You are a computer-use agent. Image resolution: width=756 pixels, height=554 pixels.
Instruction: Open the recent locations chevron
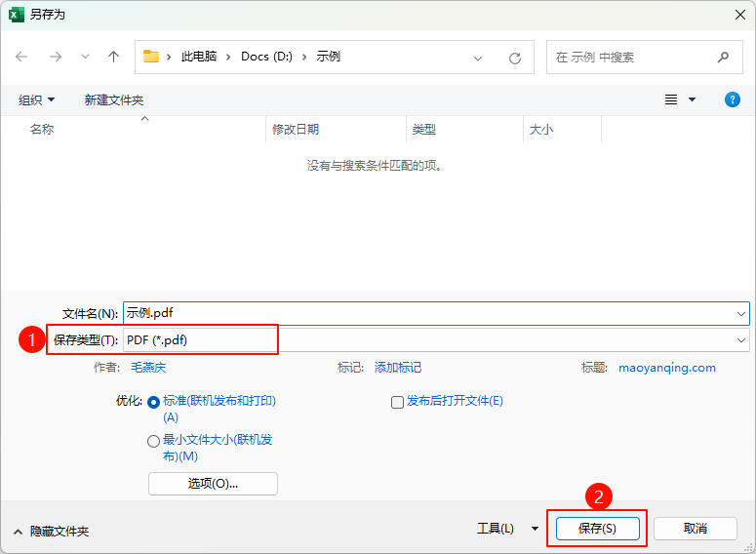pyautogui.click(x=85, y=57)
